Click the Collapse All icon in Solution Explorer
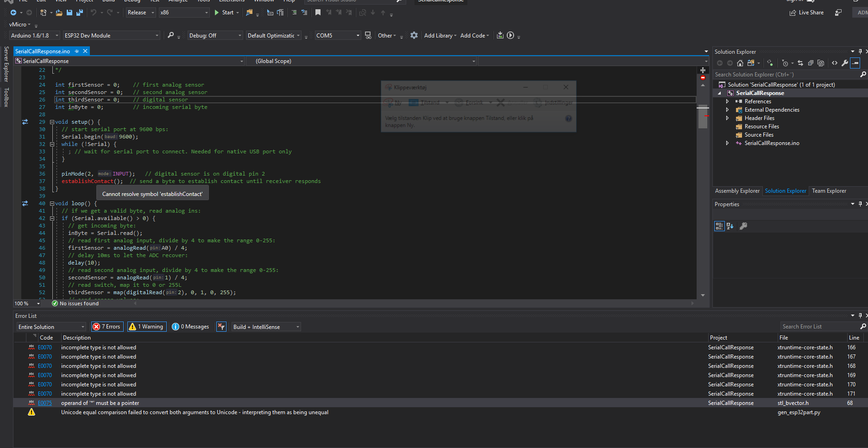Image resolution: width=868 pixels, height=448 pixels. coord(811,63)
